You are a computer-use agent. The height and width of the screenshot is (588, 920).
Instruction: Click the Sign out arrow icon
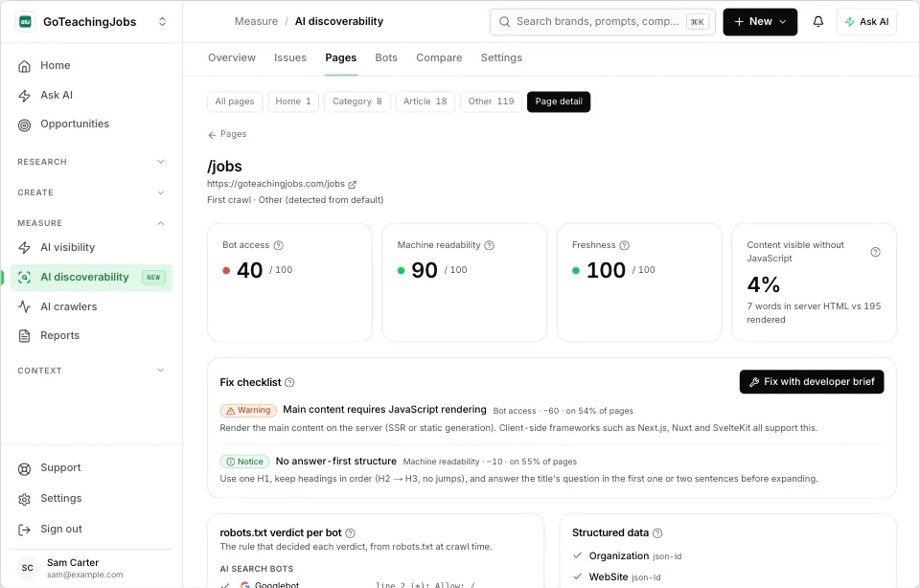click(x=24, y=530)
